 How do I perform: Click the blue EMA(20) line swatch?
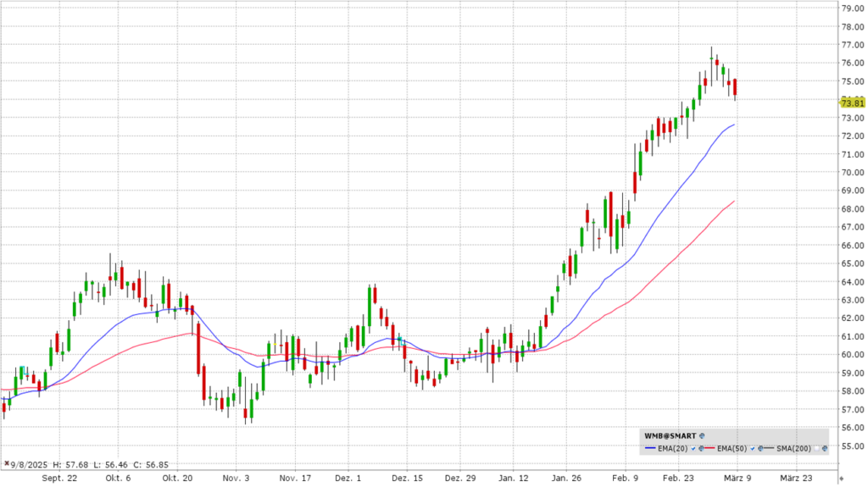tap(650, 448)
